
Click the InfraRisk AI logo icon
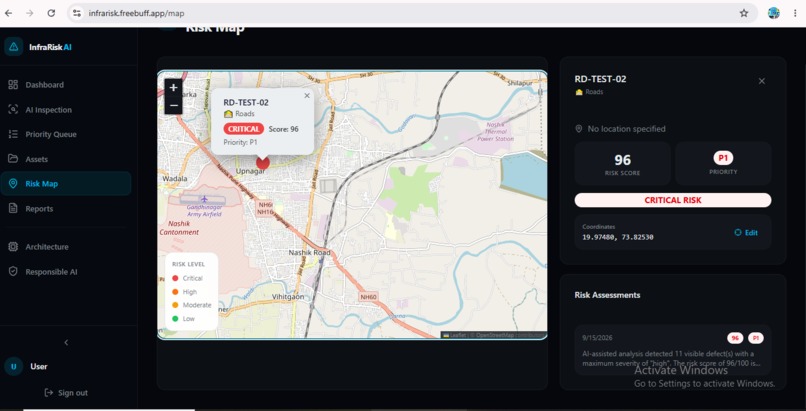[x=13, y=47]
